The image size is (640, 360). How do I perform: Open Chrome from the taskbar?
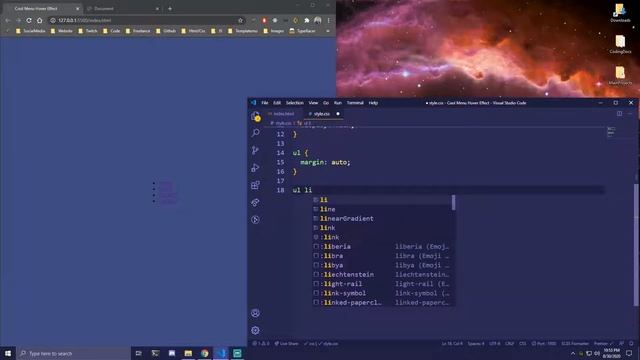tap(204, 353)
